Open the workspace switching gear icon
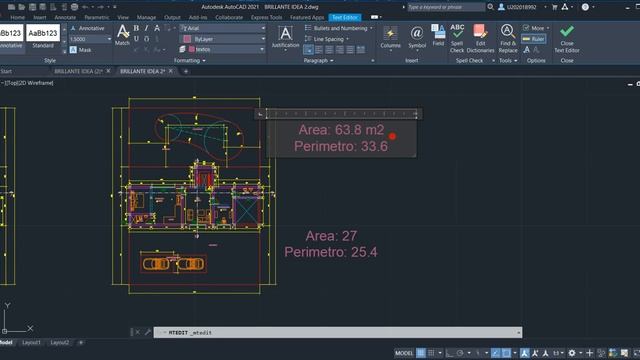 tap(572, 353)
